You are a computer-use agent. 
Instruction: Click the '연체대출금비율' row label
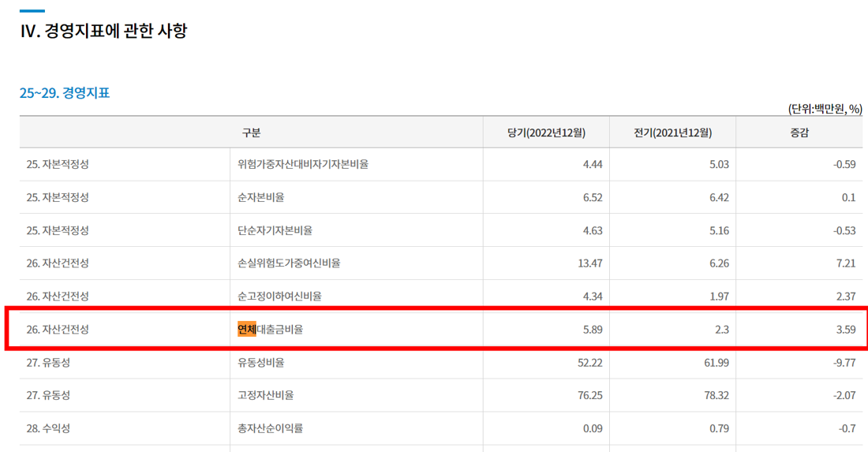click(x=270, y=330)
